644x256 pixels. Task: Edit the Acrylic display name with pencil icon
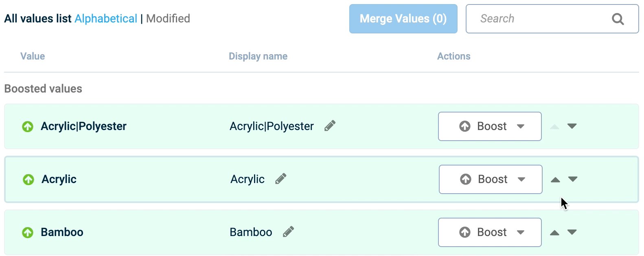point(280,179)
